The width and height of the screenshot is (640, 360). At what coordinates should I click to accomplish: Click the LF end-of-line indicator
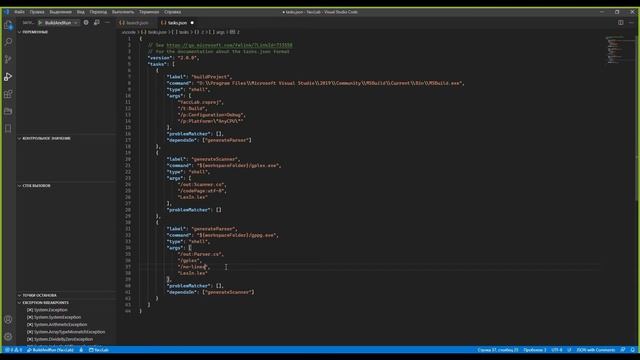569,350
